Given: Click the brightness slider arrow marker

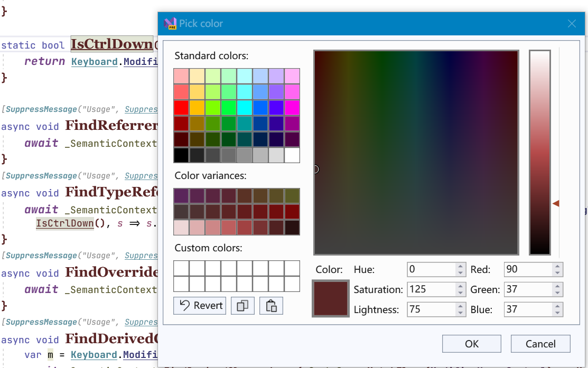Looking at the screenshot, I should (x=556, y=202).
